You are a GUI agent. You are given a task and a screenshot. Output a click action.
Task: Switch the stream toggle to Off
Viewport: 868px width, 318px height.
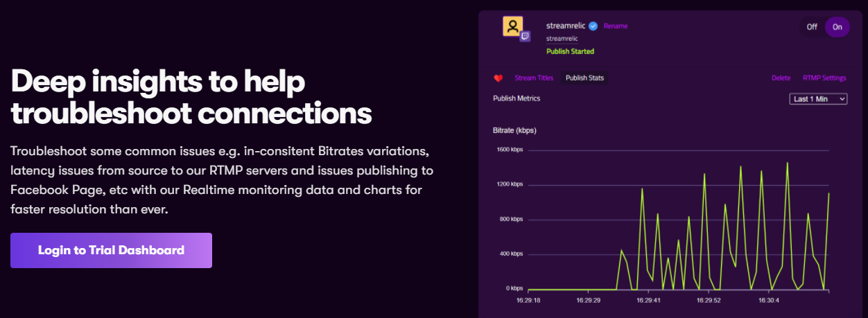pos(812,27)
